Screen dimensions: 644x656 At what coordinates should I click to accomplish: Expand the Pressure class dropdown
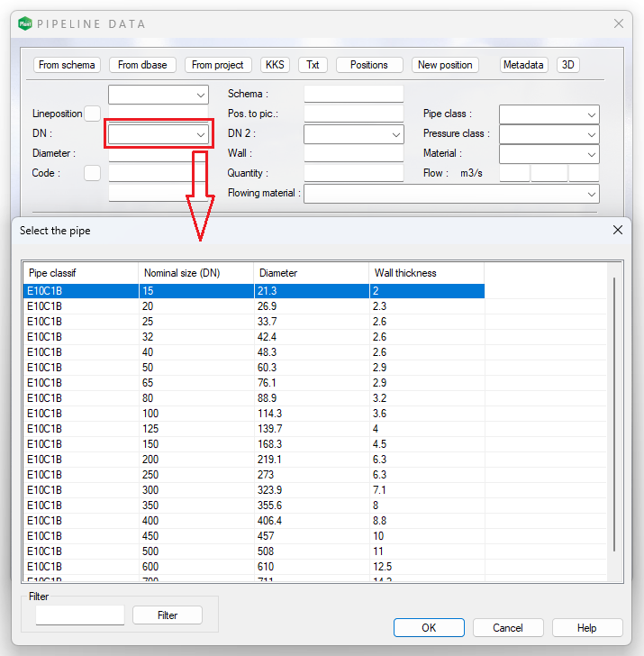point(591,134)
